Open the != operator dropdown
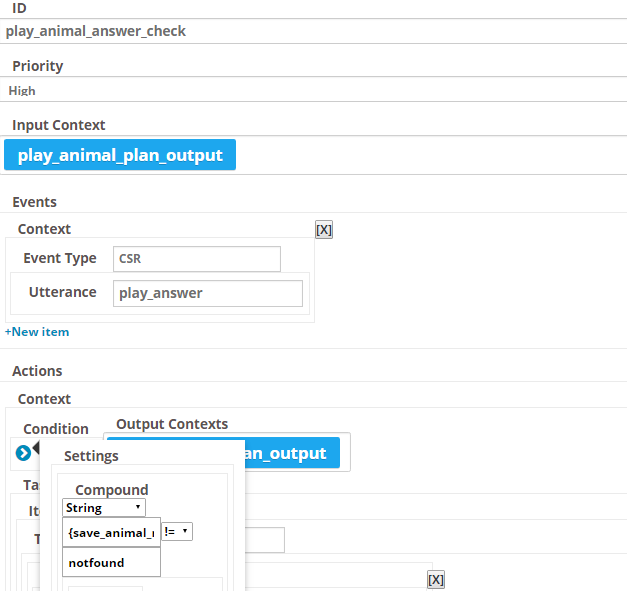This screenshot has width=627, height=591. (x=177, y=532)
